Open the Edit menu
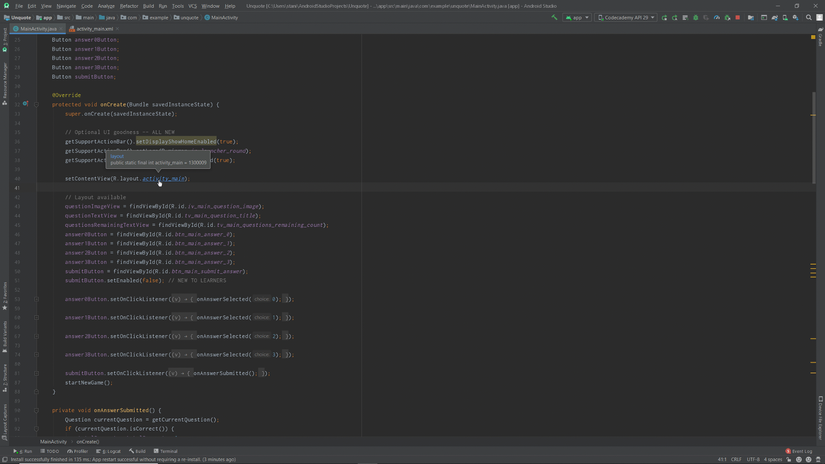 coord(32,6)
